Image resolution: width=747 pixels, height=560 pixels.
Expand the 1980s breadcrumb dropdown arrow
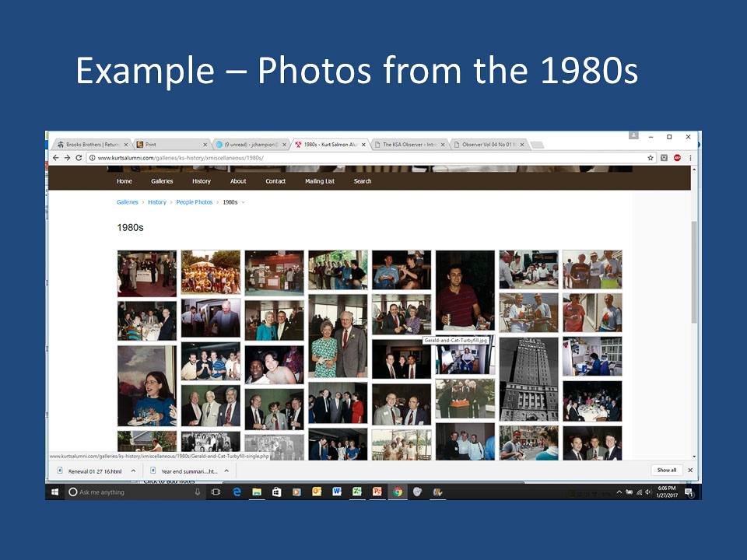(244, 202)
